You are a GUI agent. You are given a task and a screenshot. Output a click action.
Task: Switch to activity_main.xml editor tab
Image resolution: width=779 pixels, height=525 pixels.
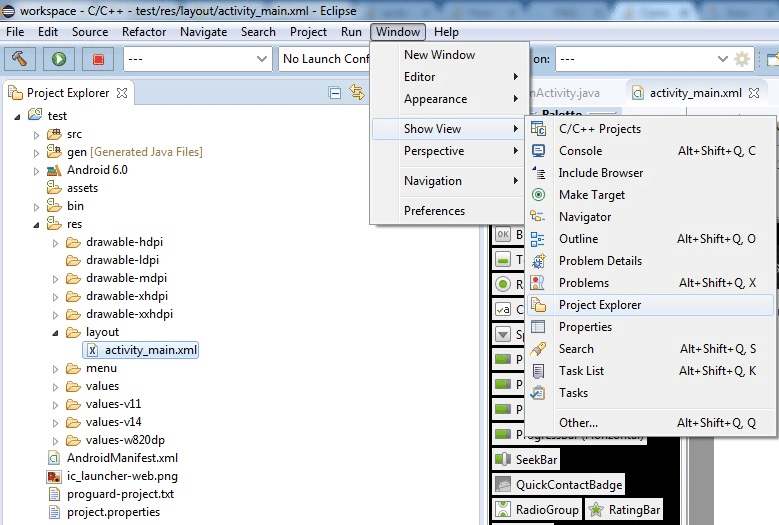(696, 93)
